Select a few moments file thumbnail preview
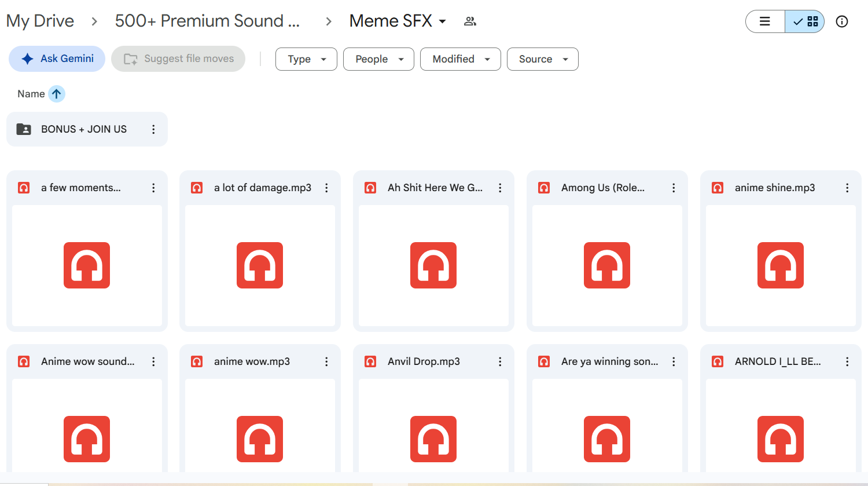The image size is (868, 486). (x=87, y=265)
